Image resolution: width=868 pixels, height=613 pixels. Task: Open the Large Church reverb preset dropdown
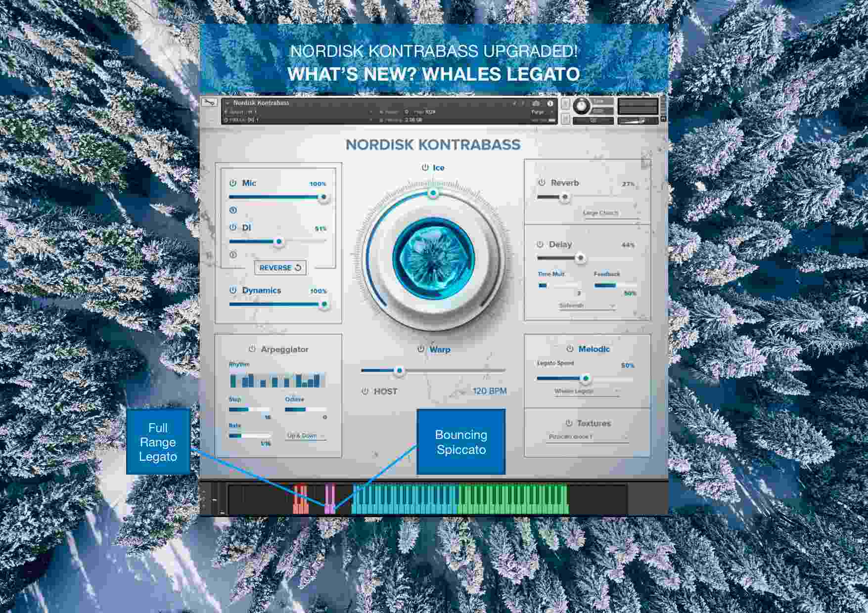pos(601,213)
